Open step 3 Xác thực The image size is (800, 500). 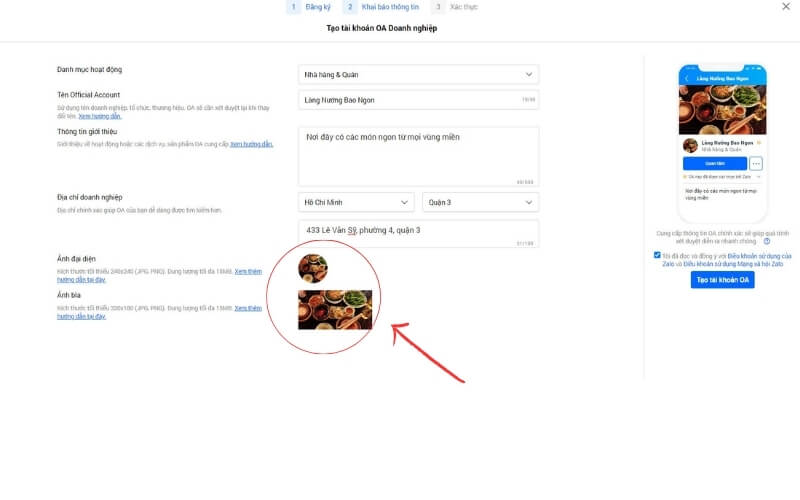tap(455, 7)
